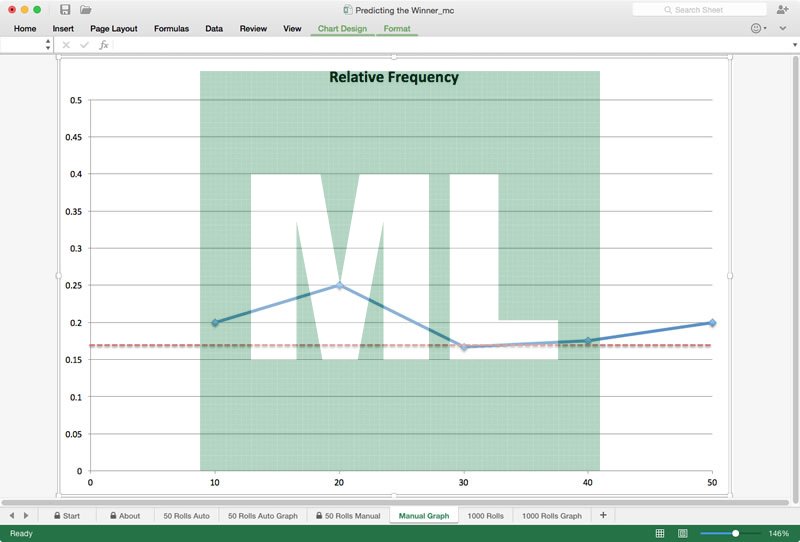Expand the formula bar
The height and width of the screenshot is (542, 800).
click(x=793, y=45)
